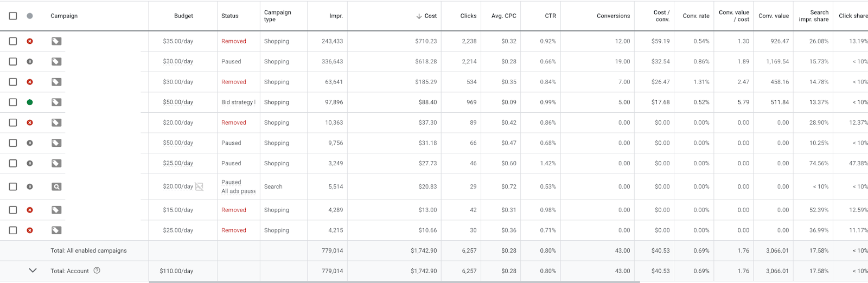Tick the select-all checkbox in the header
Image resolution: width=868 pixels, height=283 pixels.
tap(13, 16)
